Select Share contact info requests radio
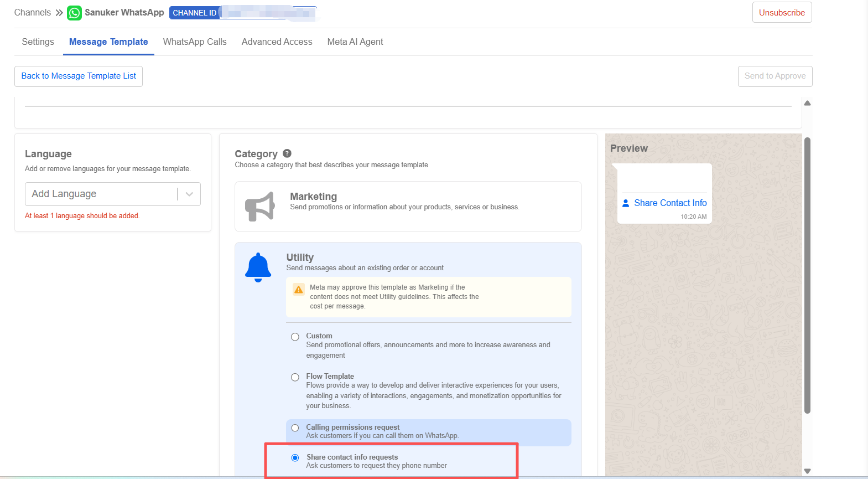 295,457
